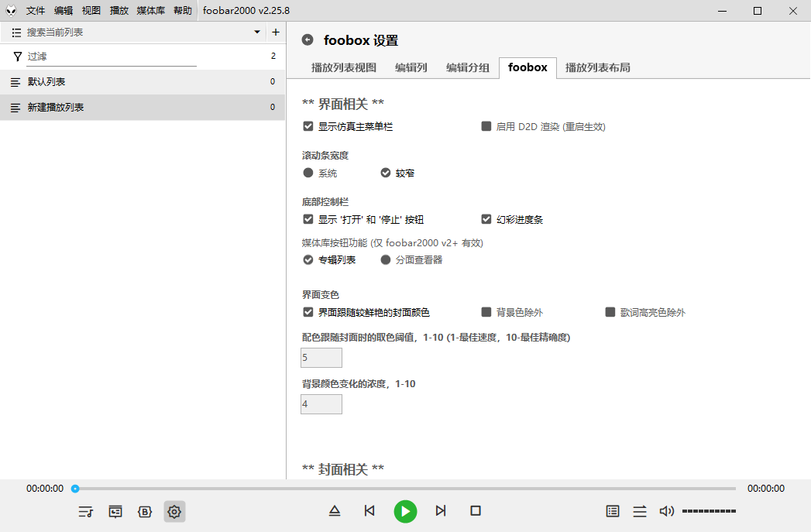
Task: Open the 视图 menu
Action: (91, 10)
